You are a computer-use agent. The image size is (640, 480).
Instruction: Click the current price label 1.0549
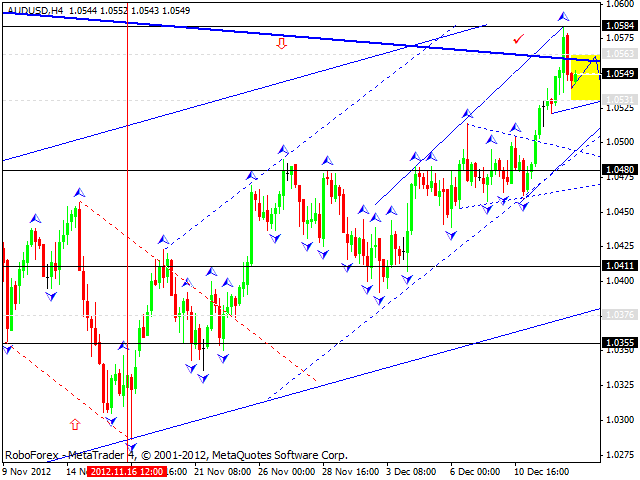coord(617,74)
